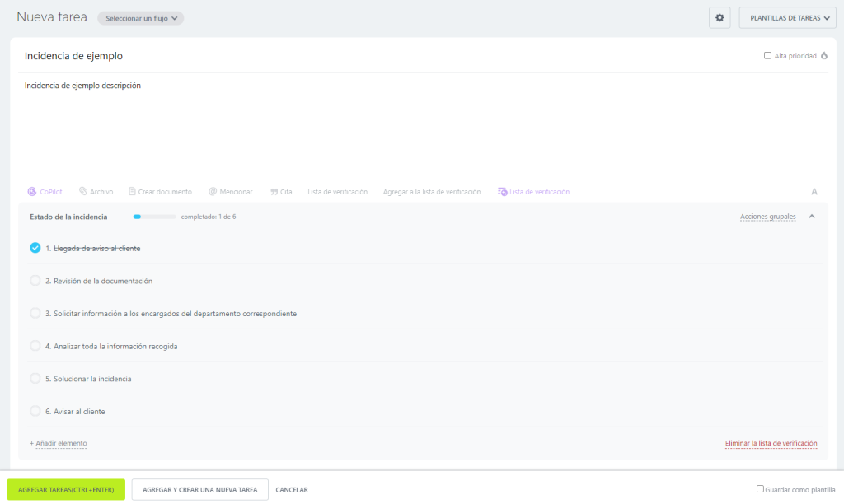The image size is (844, 504).
Task: Click Agregar a la lista de verificación
Action: [x=431, y=192]
